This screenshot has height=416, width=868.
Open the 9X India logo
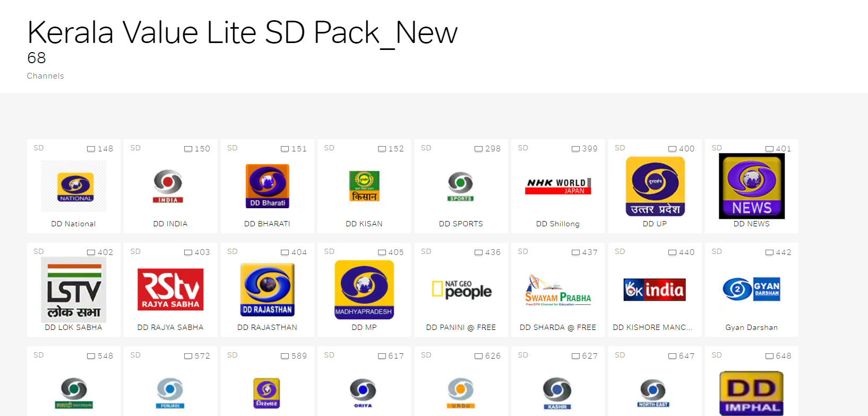click(x=655, y=290)
